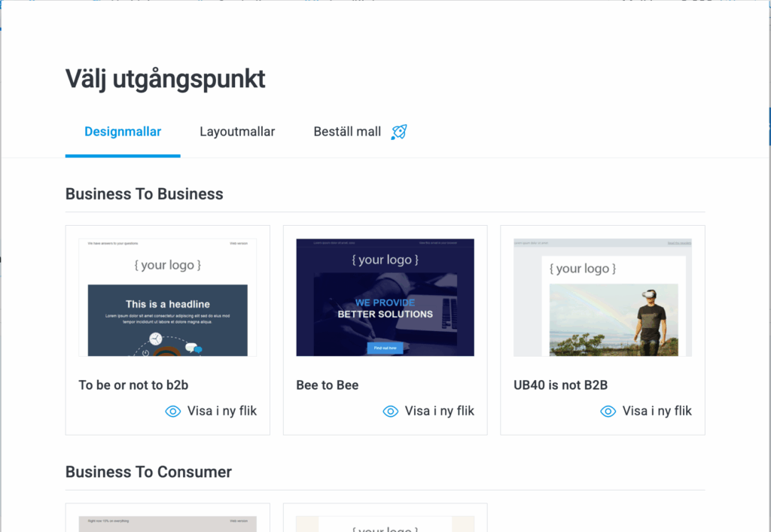Viewport: 771px width, 532px height.
Task: Click the Bee to Bee template name
Action: point(327,385)
